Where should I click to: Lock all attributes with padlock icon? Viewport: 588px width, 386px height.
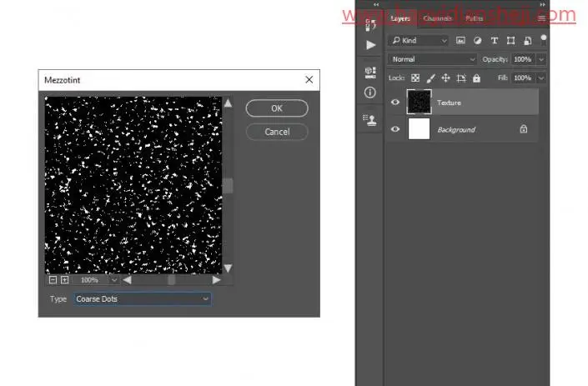click(476, 78)
